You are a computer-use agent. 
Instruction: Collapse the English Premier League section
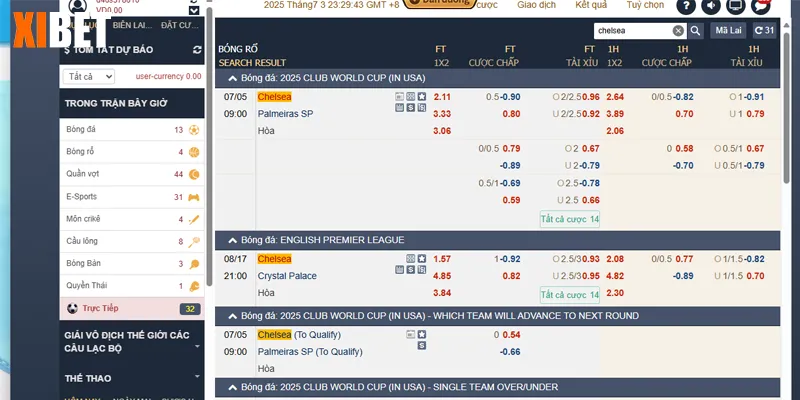tap(233, 240)
